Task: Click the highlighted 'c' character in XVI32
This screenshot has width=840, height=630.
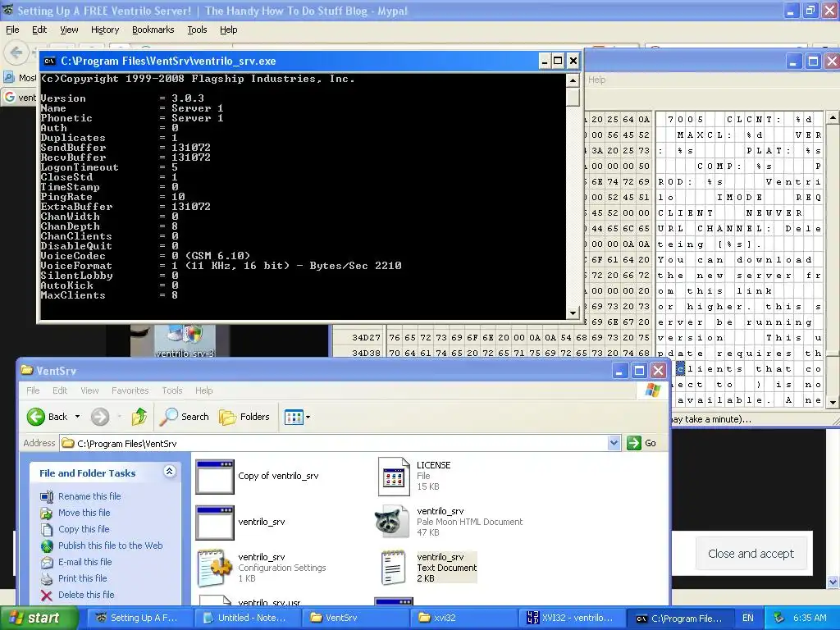Action: (680, 368)
